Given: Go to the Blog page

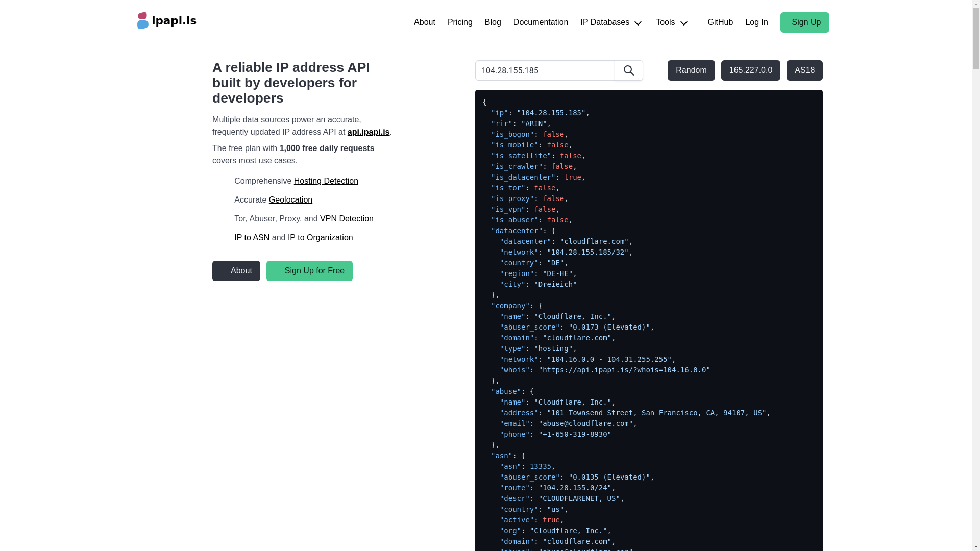Looking at the screenshot, I should pos(493,22).
